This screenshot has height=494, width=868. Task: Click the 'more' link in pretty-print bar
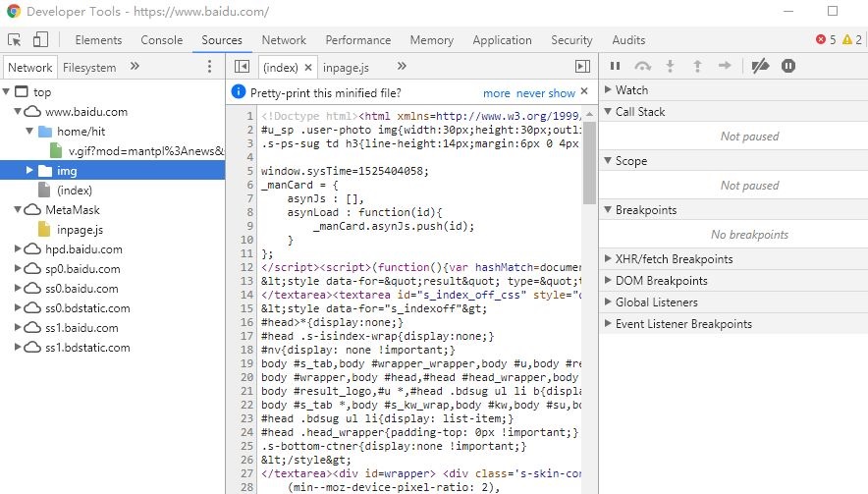click(x=496, y=93)
